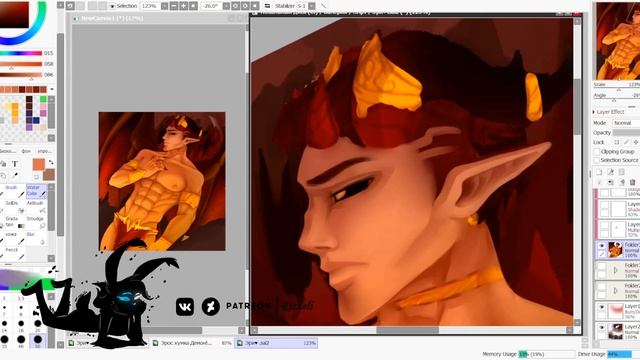Adjust the hue slider in color panel

[21, 53]
